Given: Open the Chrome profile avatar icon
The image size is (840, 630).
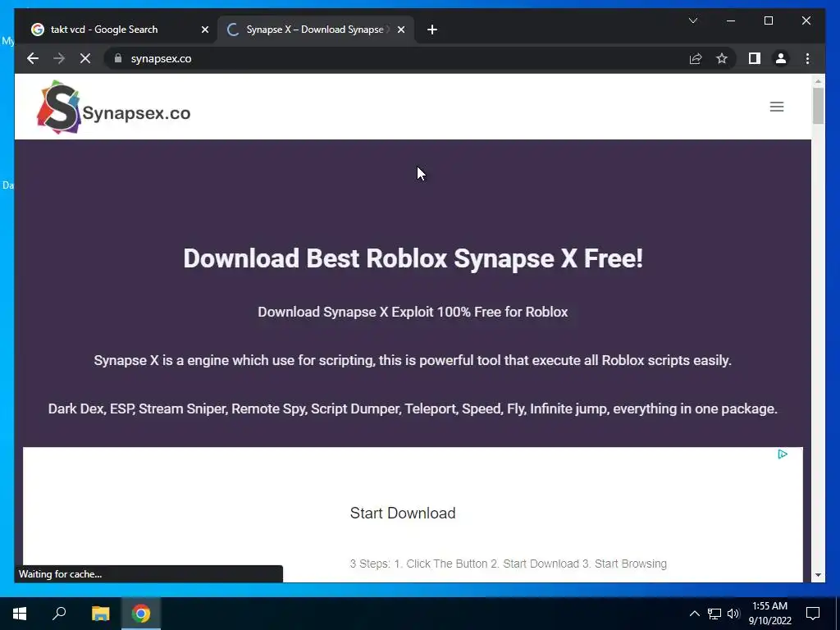Looking at the screenshot, I should coord(781,58).
